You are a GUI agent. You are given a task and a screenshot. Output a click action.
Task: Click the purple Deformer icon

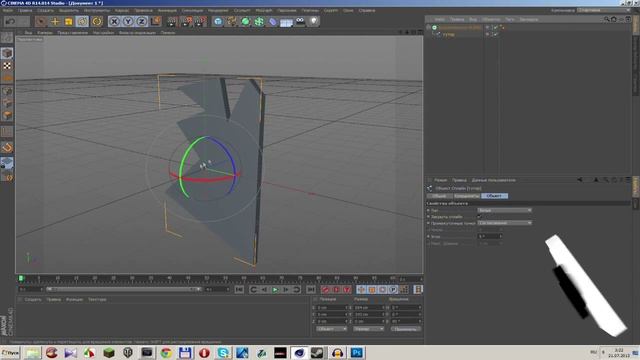pyautogui.click(x=273, y=21)
